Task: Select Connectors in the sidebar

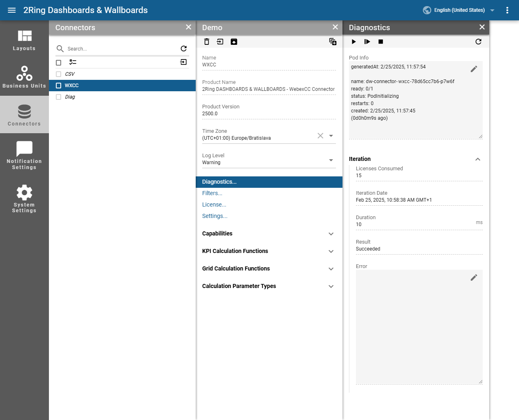Action: pos(24,114)
